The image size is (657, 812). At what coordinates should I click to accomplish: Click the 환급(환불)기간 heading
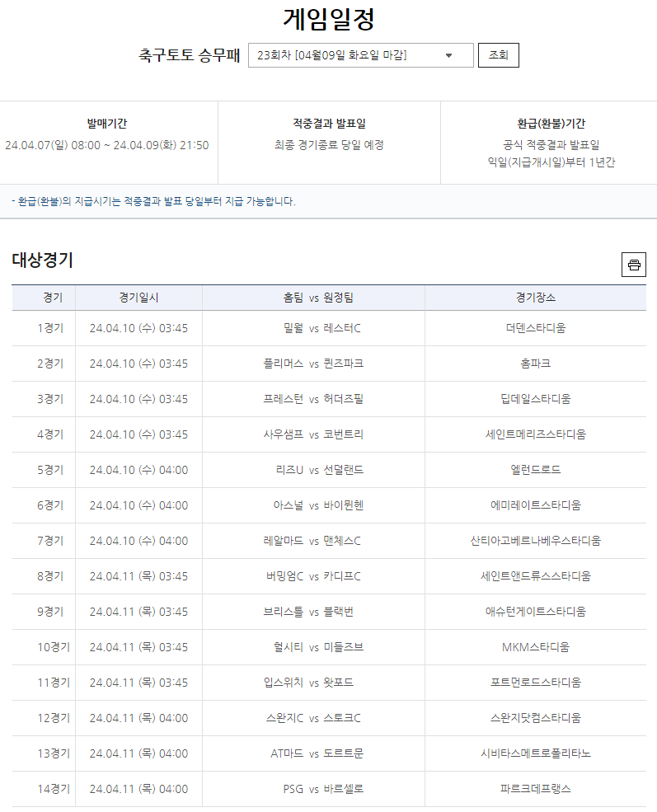551,124
